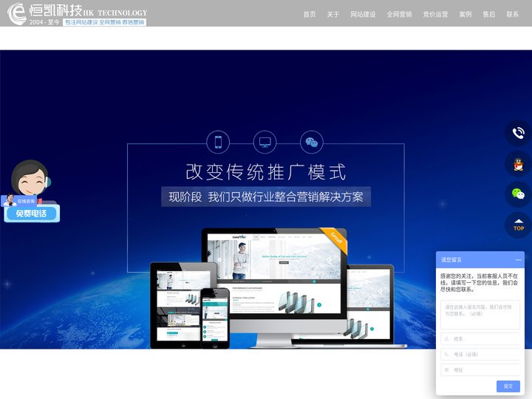
Task: Click the header slogan 专注网站建设 全网营销
Action: pyautogui.click(x=104, y=22)
